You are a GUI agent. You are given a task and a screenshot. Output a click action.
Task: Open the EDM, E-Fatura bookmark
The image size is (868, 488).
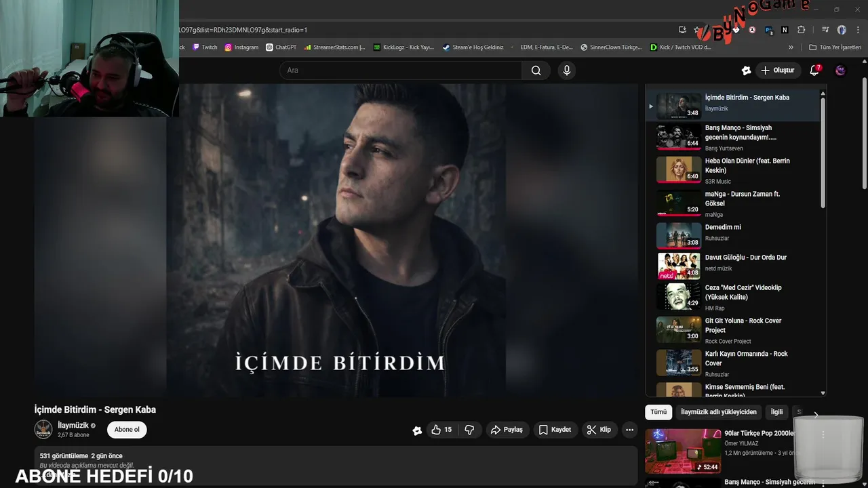point(546,47)
